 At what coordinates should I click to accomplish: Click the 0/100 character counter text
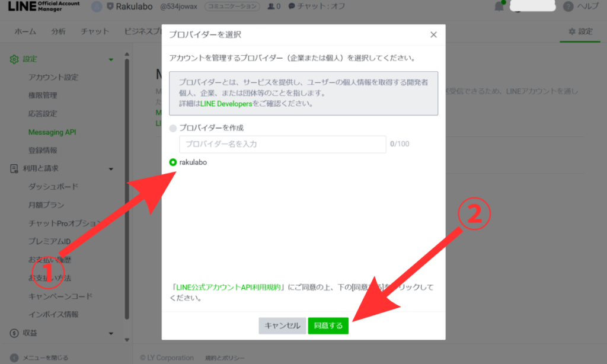pyautogui.click(x=400, y=144)
